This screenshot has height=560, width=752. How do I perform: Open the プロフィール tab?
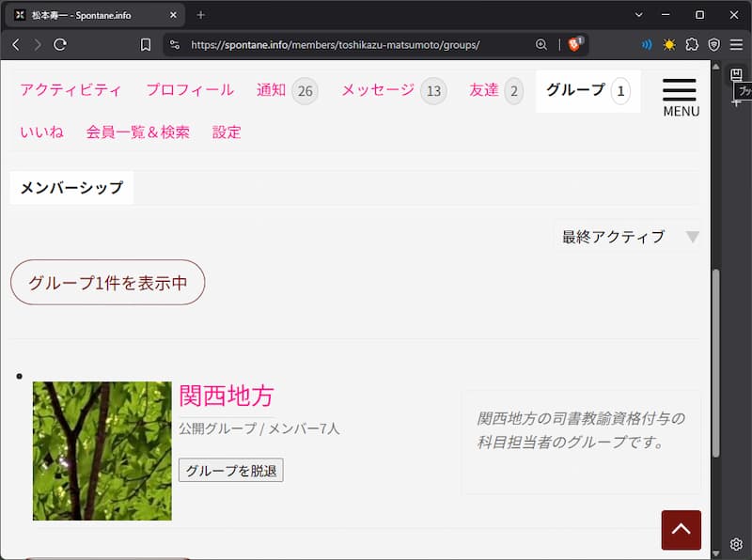(190, 89)
